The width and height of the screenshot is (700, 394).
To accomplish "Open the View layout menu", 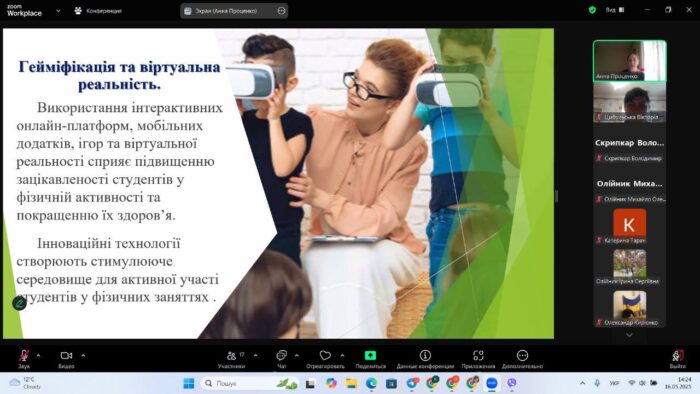I will (615, 10).
